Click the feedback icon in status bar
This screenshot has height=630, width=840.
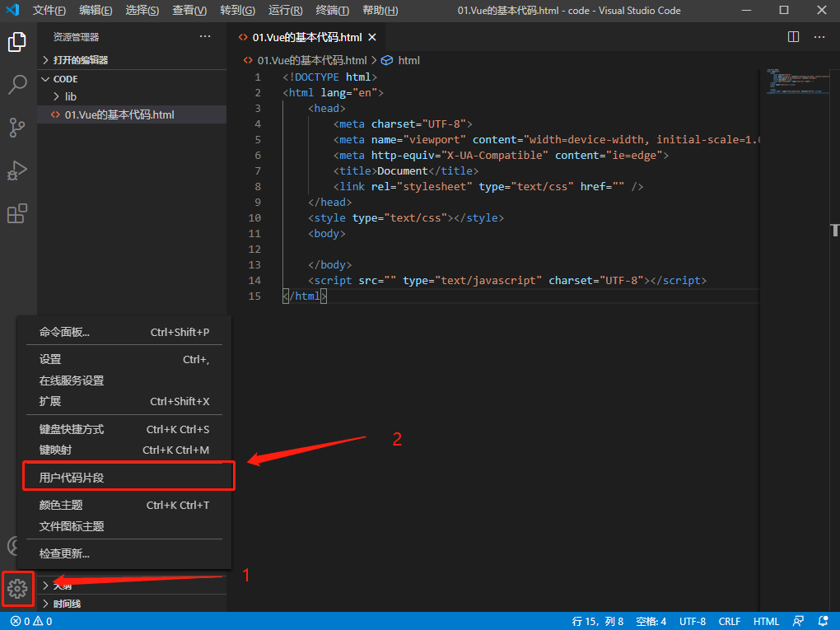pyautogui.click(x=798, y=622)
